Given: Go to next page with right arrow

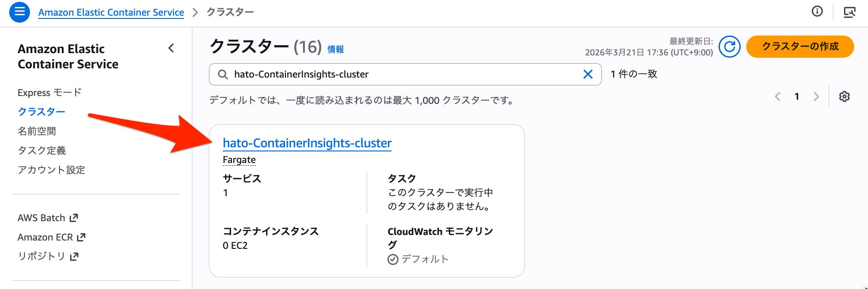Looking at the screenshot, I should click(x=816, y=96).
